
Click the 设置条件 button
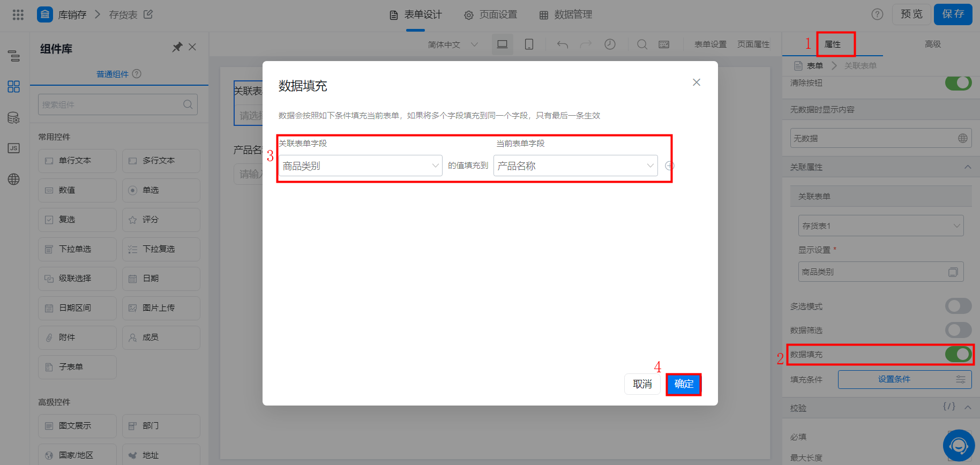(x=905, y=379)
